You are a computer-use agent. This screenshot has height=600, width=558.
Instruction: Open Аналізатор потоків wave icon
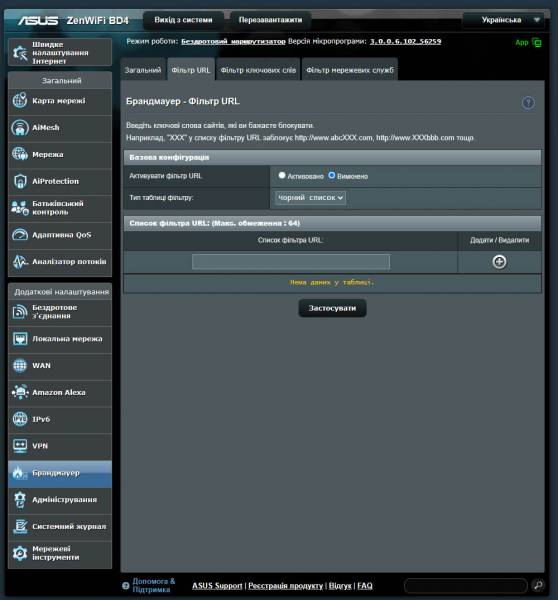(20, 262)
